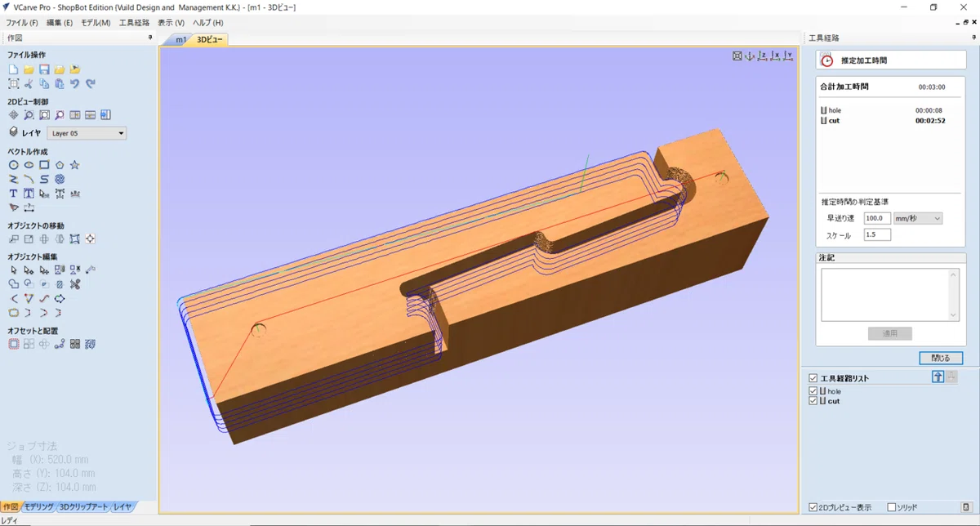This screenshot has width=980, height=526.
Task: Click the Move Selection icon under Object Move
Action: pyautogui.click(x=13, y=239)
